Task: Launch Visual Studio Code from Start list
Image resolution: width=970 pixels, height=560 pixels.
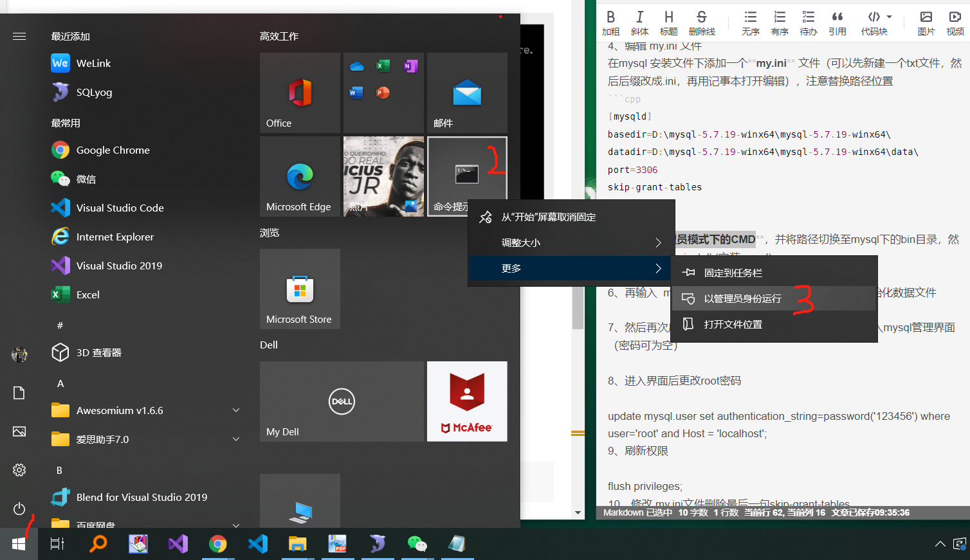Action: click(x=145, y=208)
